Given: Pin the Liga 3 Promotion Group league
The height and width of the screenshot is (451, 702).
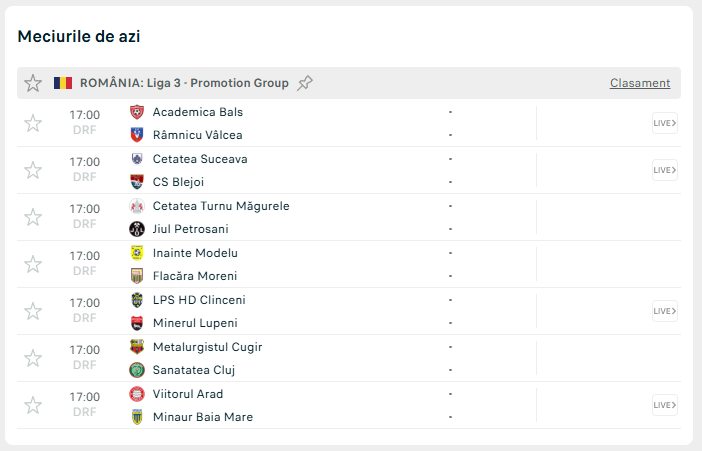Looking at the screenshot, I should coord(305,83).
